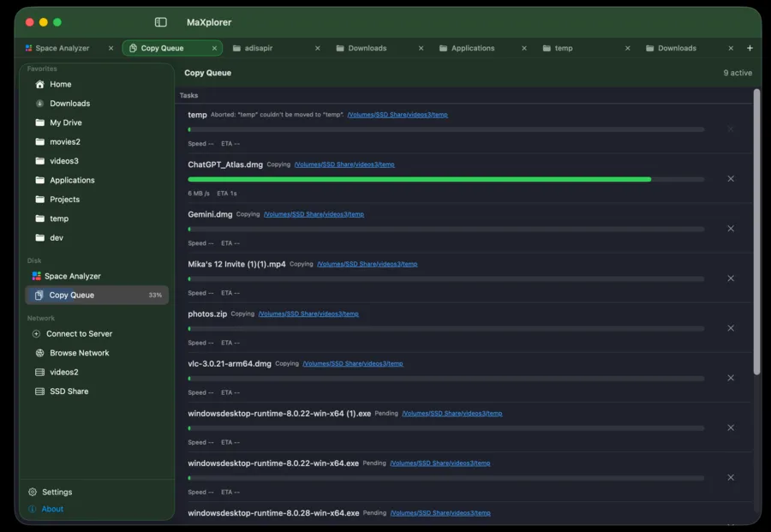Viewport: 771px width, 532px height.
Task: Switch to adisapir tab
Action: (x=259, y=48)
